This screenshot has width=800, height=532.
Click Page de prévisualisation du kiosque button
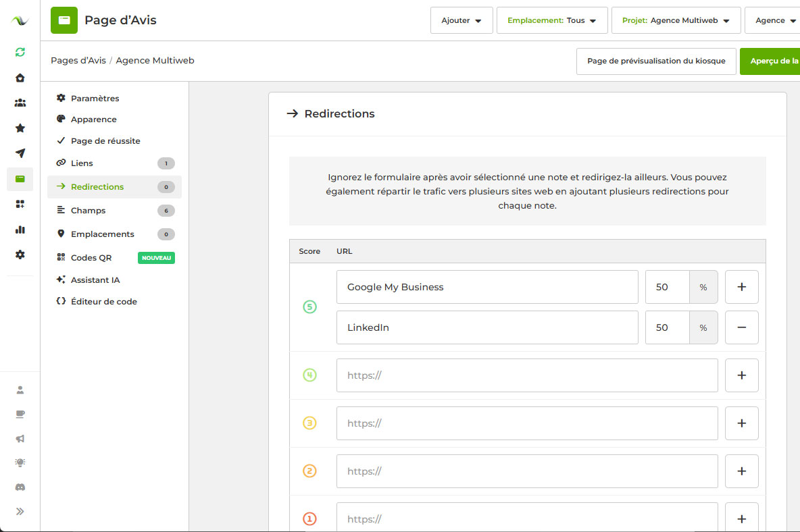click(x=655, y=61)
